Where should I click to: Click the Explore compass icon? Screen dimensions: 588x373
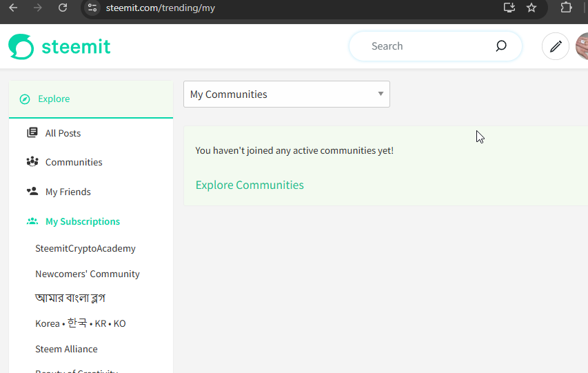pos(25,99)
